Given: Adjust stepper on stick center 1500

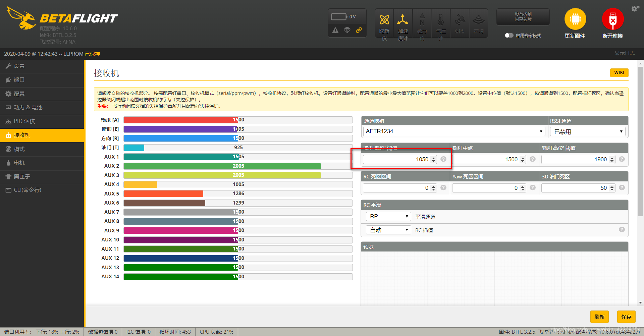Looking at the screenshot, I should tap(523, 160).
